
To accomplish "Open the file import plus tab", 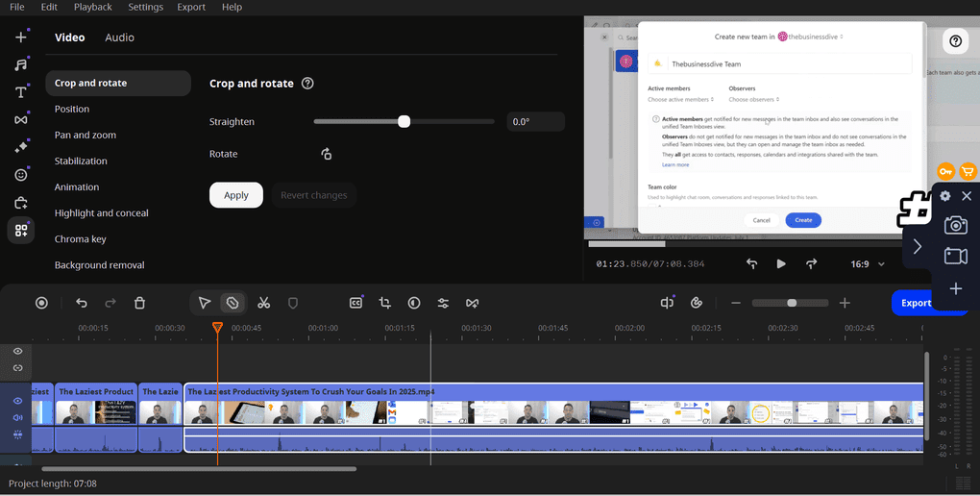I will pos(20,37).
